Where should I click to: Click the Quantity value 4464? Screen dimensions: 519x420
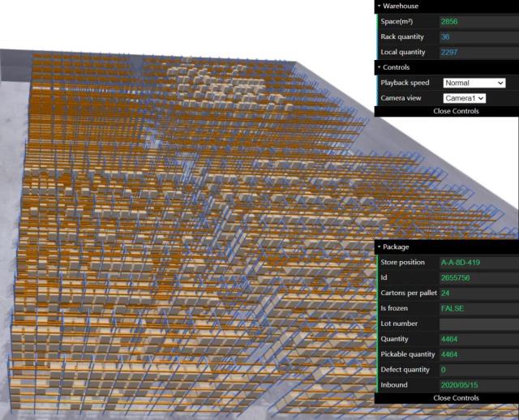(x=479, y=339)
